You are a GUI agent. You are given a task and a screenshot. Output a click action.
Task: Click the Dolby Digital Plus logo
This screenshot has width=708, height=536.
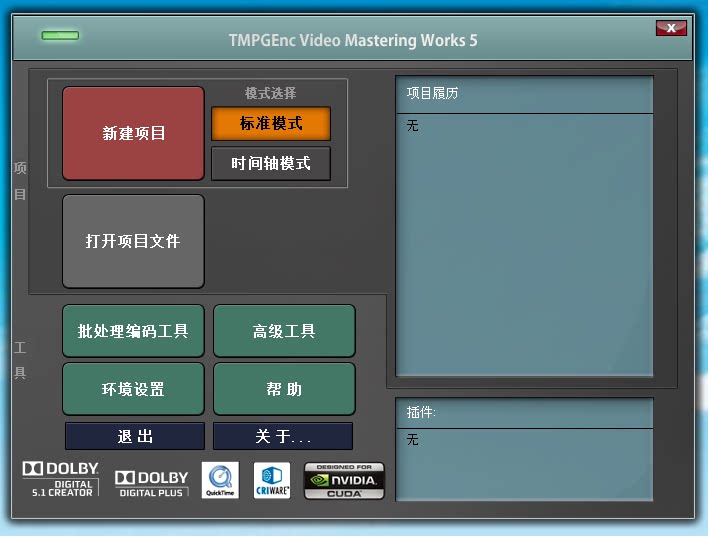[x=151, y=484]
